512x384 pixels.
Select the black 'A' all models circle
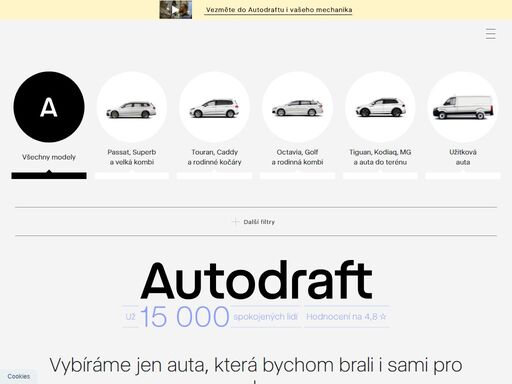(x=49, y=107)
